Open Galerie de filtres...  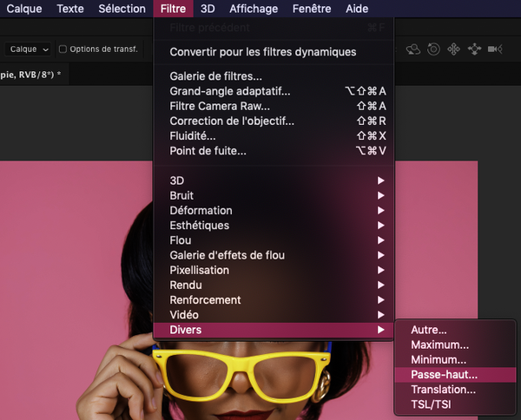point(274,76)
